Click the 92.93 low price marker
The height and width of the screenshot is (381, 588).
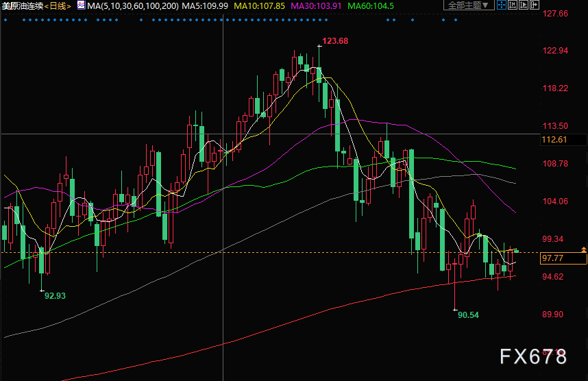[x=55, y=295]
